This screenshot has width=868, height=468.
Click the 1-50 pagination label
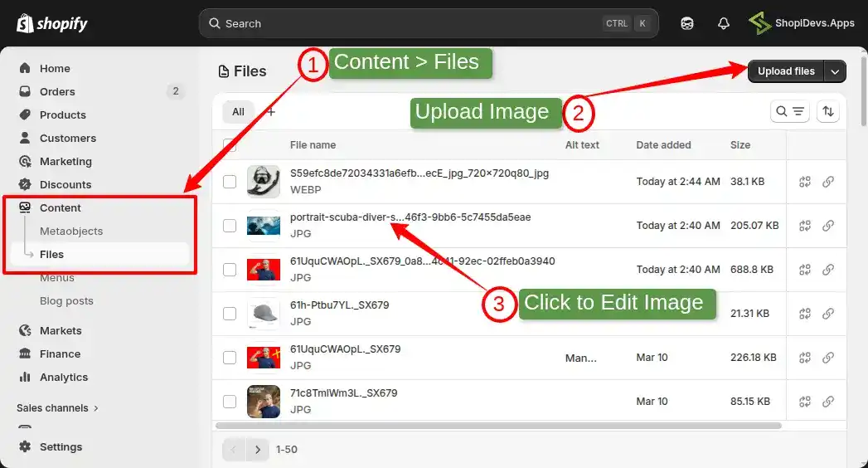[x=287, y=450]
